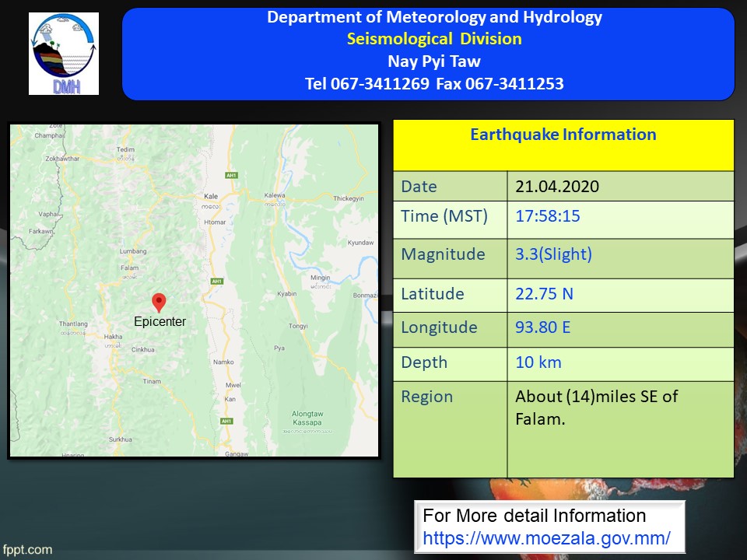This screenshot has height=560, width=747.
Task: Select the Kale town label on map
Action: [210, 197]
